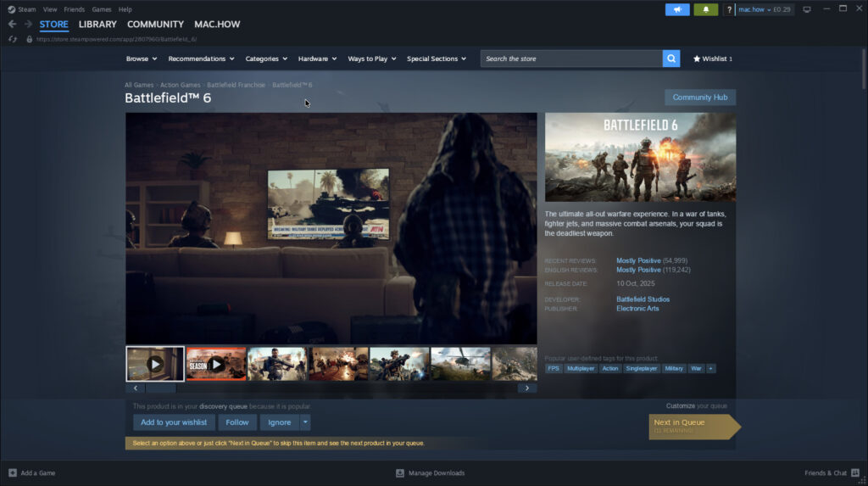Open the Games menu
Screen dimensions: 868x486
tap(102, 9)
